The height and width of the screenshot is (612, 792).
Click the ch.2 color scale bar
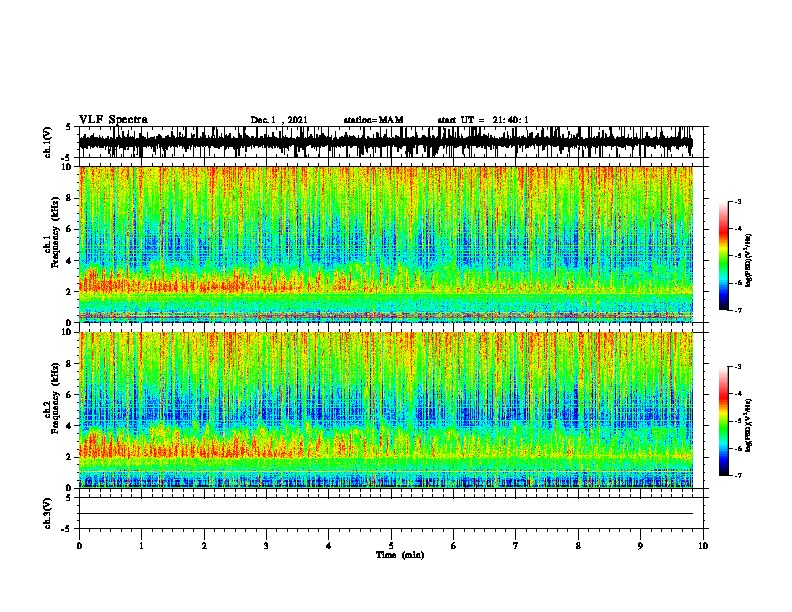point(724,421)
